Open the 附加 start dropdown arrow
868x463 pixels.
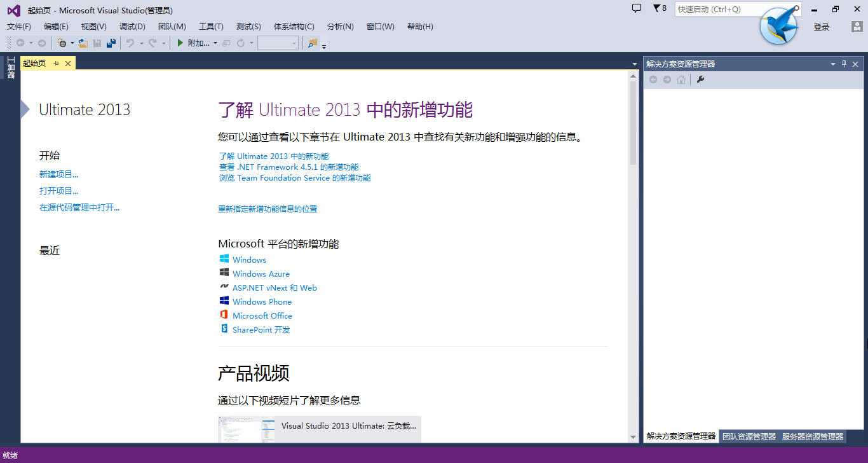point(215,43)
